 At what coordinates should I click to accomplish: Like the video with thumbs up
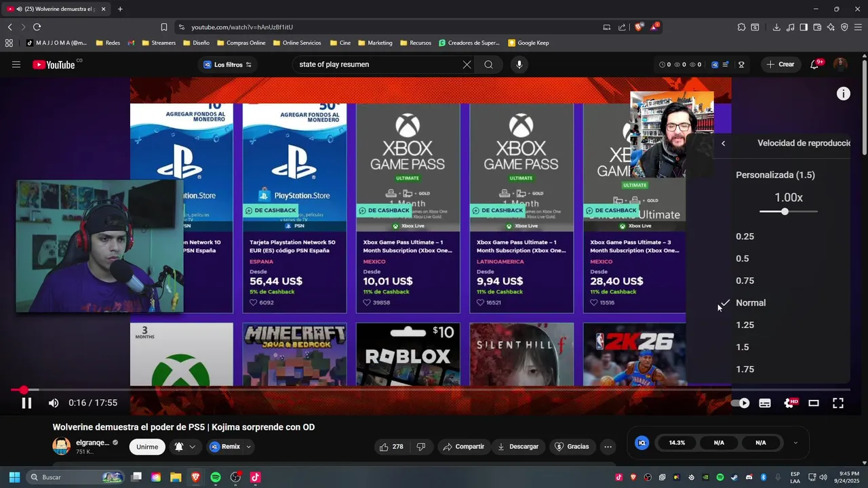point(392,447)
